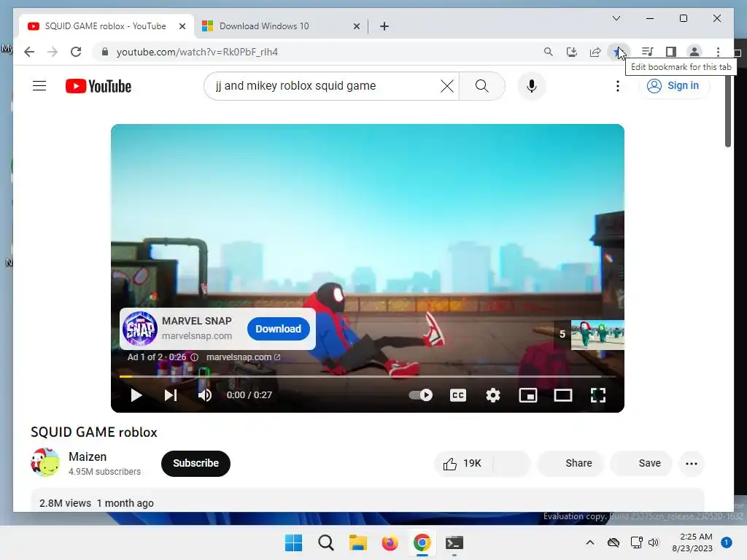Screen dimensions: 747x560
Task: Search with your voice microphone button
Action: pyautogui.click(x=532, y=86)
